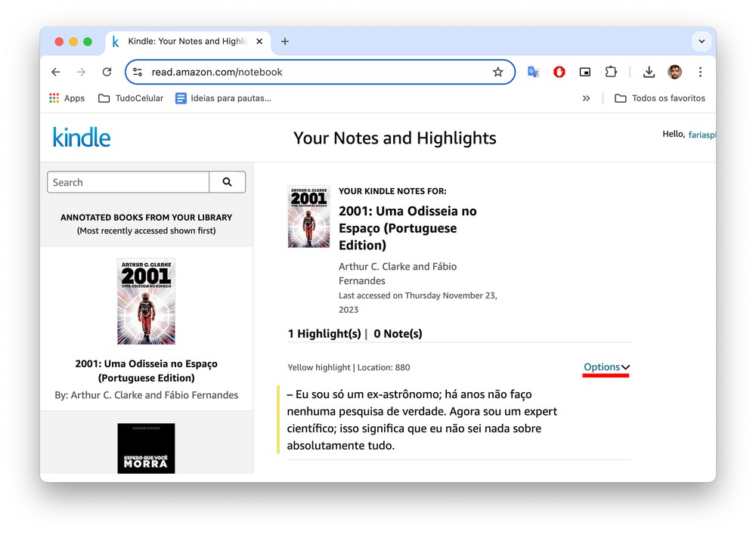This screenshot has height=535, width=756.
Task: Show hidden bookmarks with double chevron
Action: 586,98
